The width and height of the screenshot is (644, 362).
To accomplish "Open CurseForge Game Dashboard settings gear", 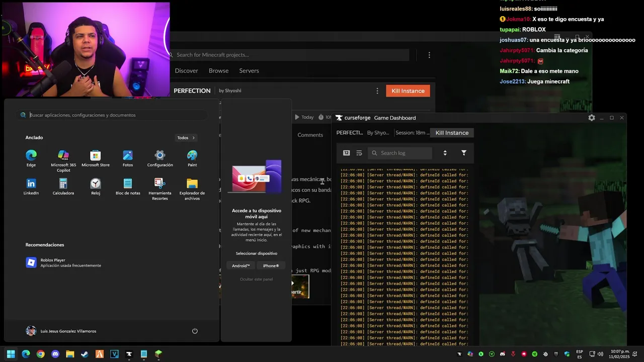I will pos(592,118).
